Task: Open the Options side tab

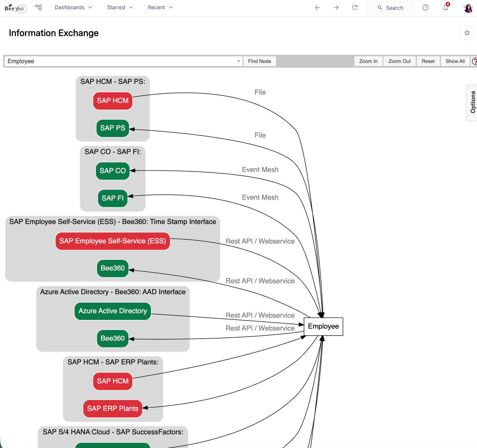Action: [x=473, y=102]
